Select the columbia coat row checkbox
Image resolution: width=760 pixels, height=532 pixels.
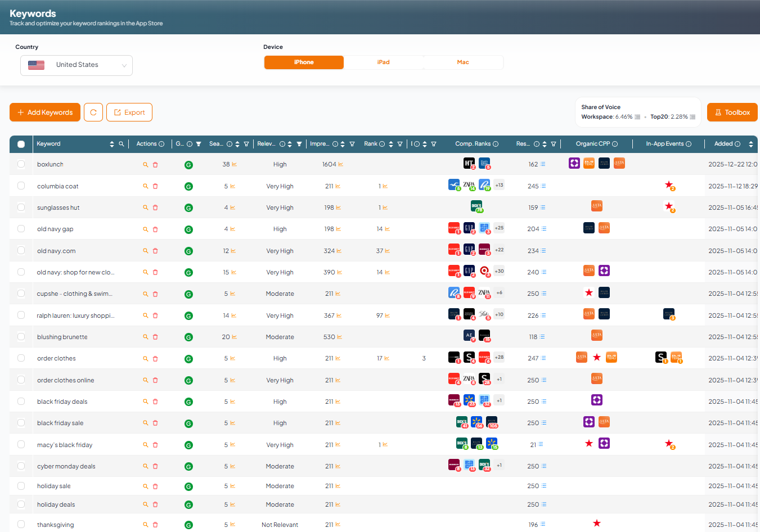click(x=21, y=186)
